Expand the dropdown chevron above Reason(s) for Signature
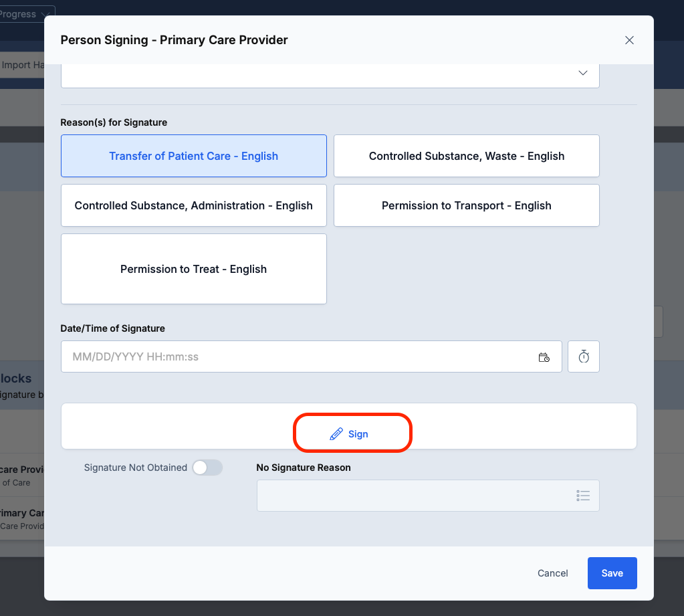684x616 pixels. coord(582,73)
